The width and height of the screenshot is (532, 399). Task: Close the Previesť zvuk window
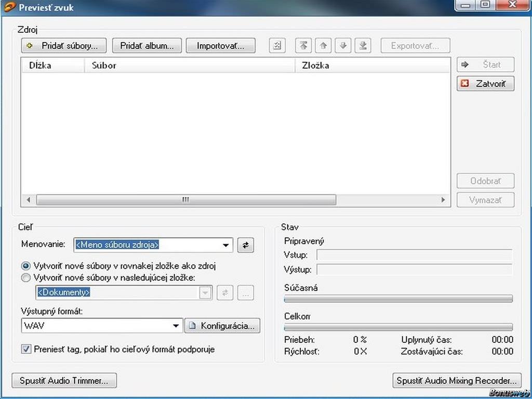(x=513, y=5)
